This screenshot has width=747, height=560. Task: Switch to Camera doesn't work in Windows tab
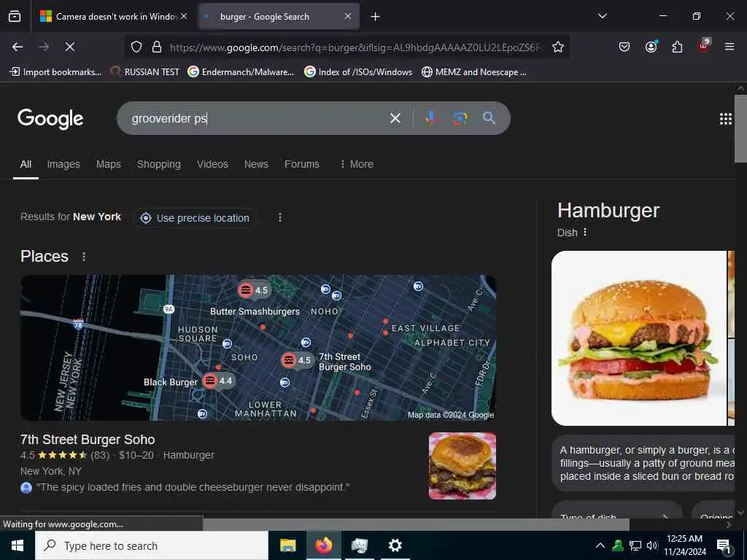pyautogui.click(x=113, y=17)
